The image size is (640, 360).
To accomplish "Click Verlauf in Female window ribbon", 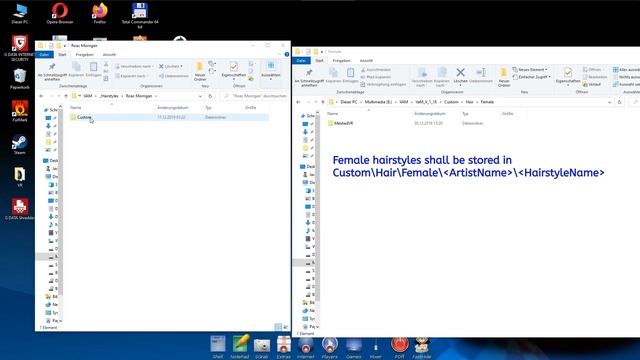I will 592,84.
